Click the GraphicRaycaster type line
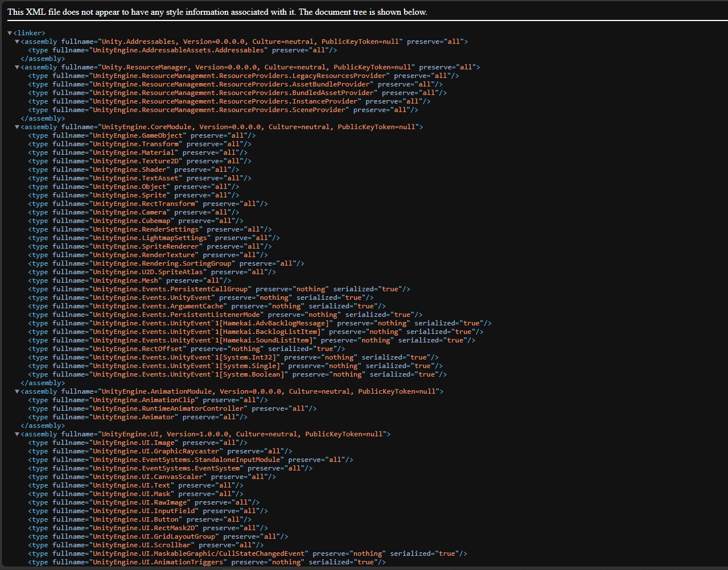Viewport: 728px width, 570px height. (161, 451)
